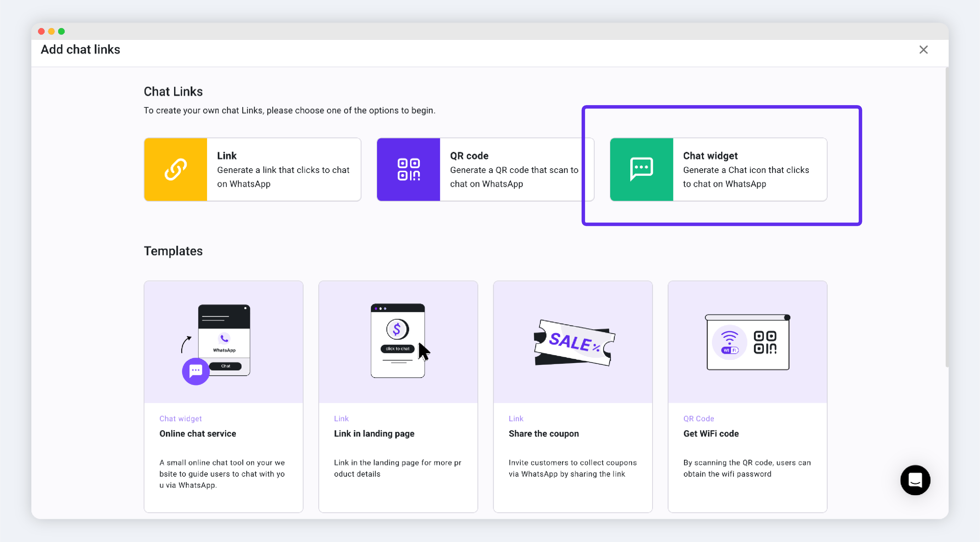Click the macOS green window dot
Viewport: 980px width, 542px height.
62,31
